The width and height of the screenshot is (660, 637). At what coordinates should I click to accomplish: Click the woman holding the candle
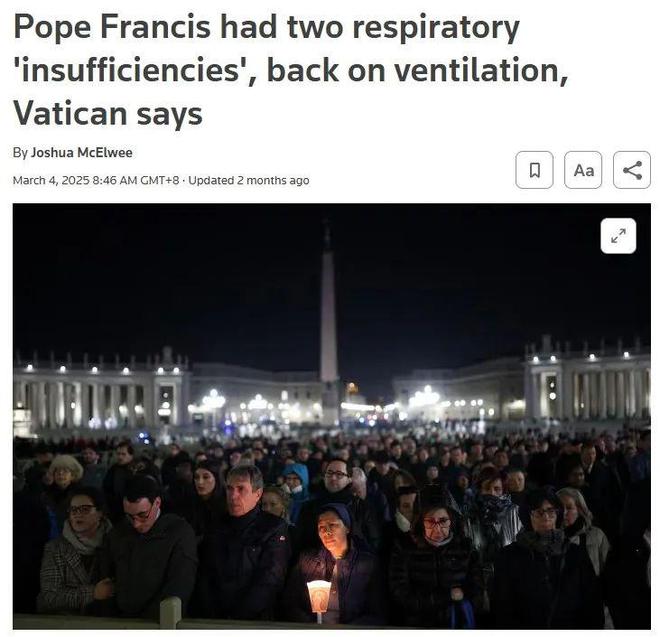click(335, 560)
